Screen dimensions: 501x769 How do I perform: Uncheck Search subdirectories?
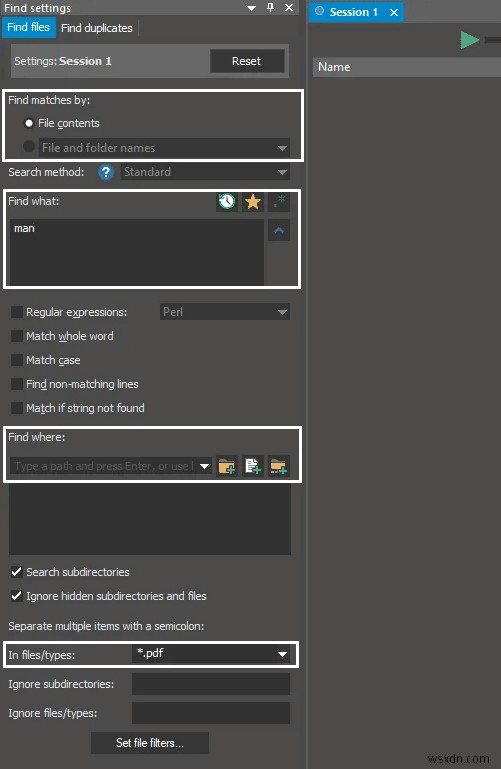[17, 572]
